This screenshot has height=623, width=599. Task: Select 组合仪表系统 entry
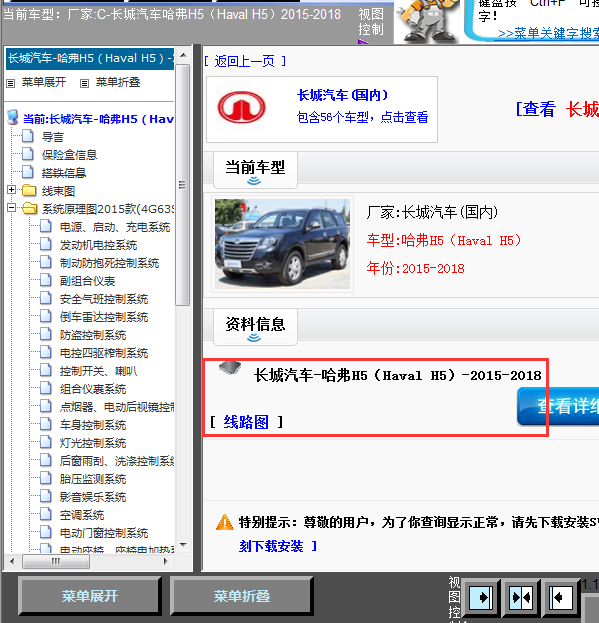pos(93,389)
